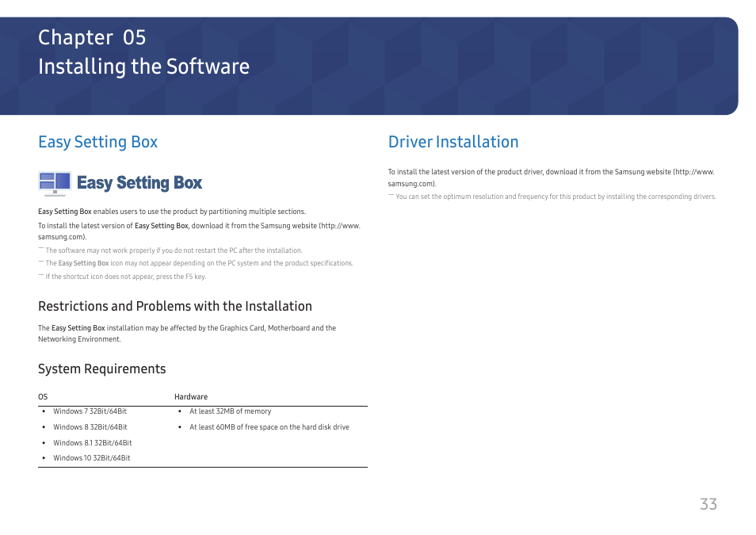Select 'Windows 7 32Bit/64Bit' list entry
Image resolution: width=756 pixels, height=535 pixels.
tap(90, 411)
